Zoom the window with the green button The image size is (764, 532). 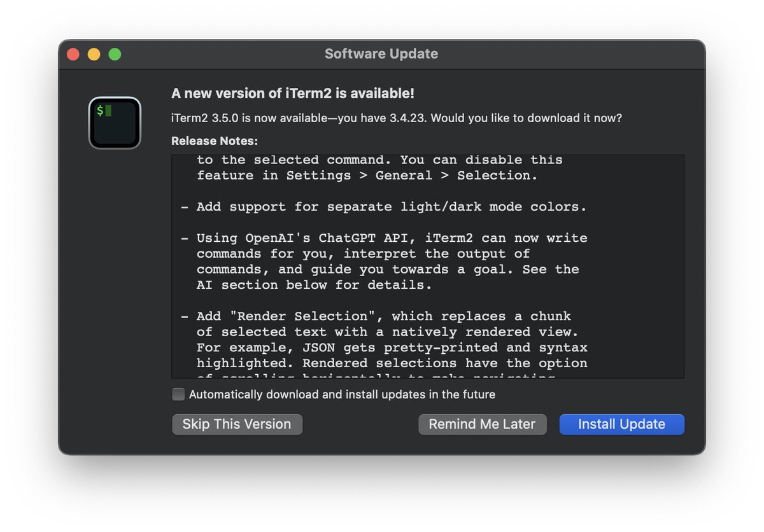(x=115, y=54)
